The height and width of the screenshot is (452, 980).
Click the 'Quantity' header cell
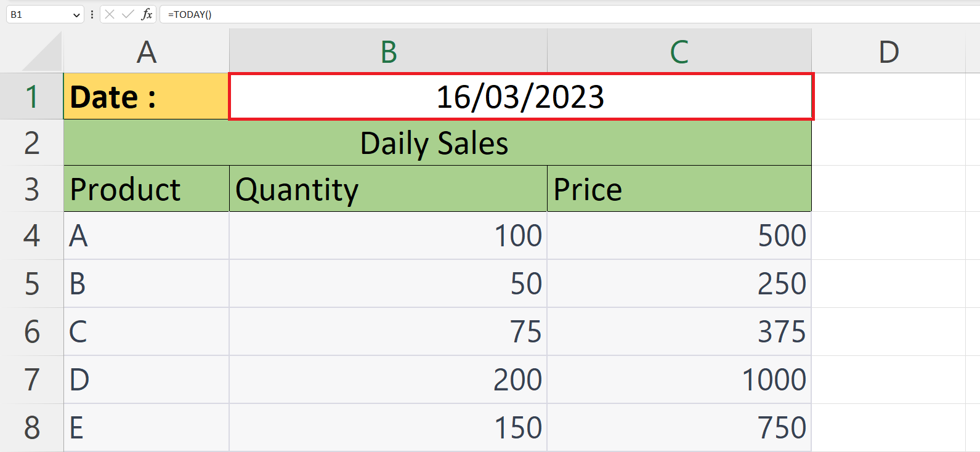pyautogui.click(x=389, y=189)
